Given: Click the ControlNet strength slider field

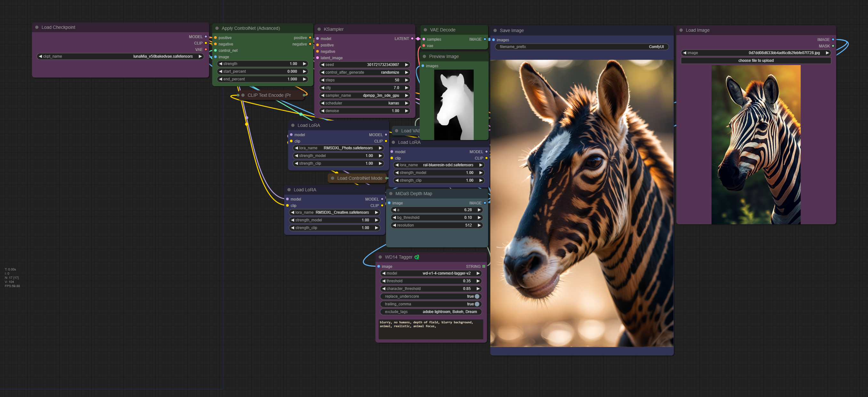Looking at the screenshot, I should click(x=262, y=64).
